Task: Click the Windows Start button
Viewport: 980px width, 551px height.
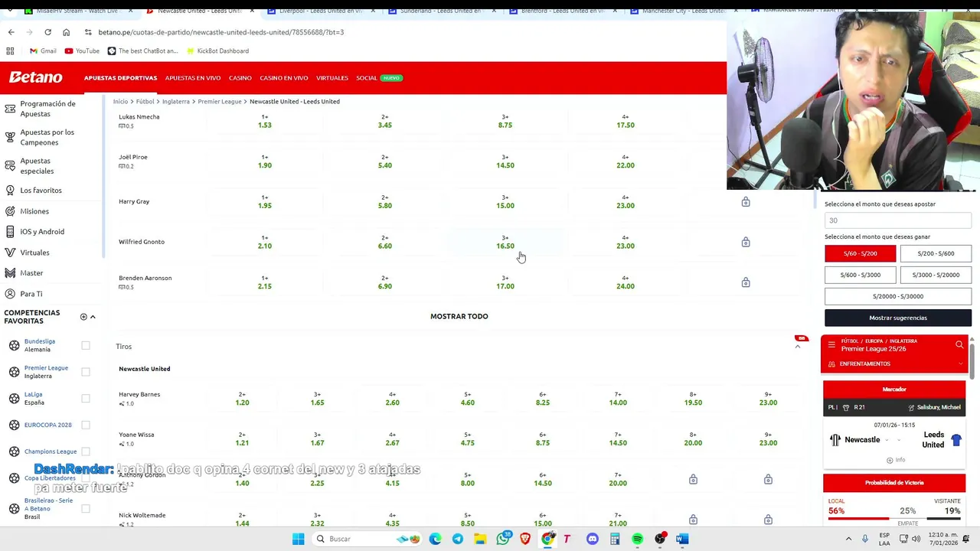Action: 298,539
